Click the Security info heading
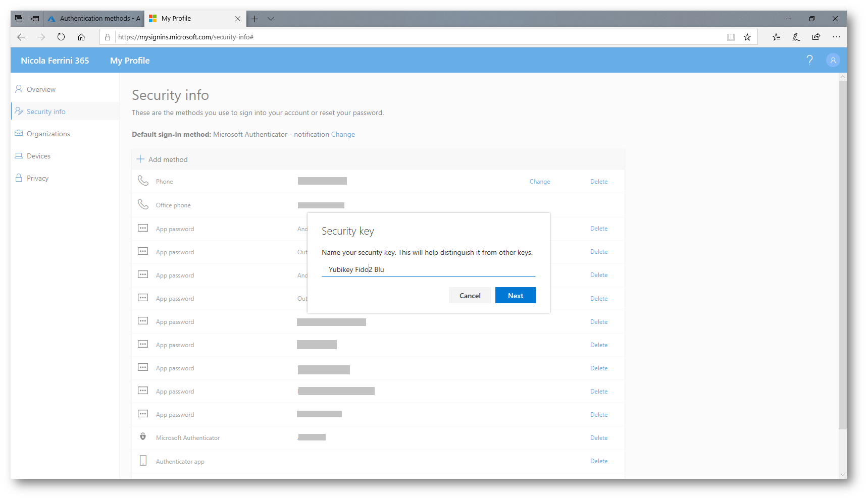868x500 pixels. pyautogui.click(x=170, y=95)
